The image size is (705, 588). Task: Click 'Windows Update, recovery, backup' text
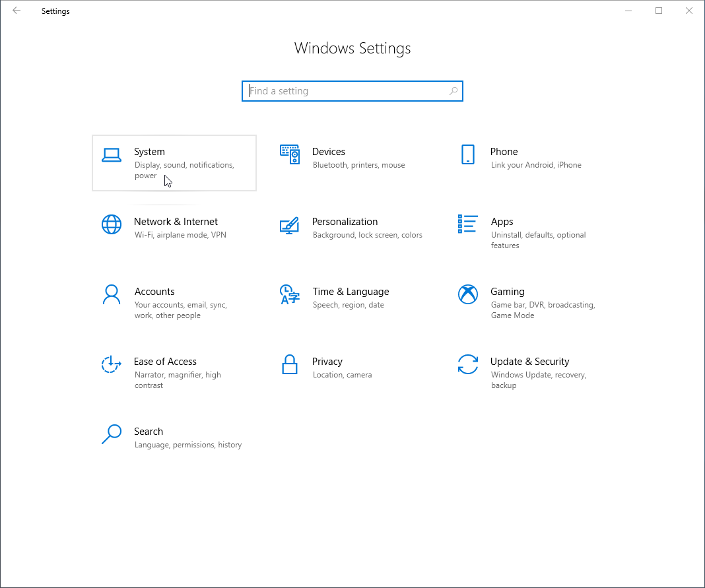pos(538,380)
